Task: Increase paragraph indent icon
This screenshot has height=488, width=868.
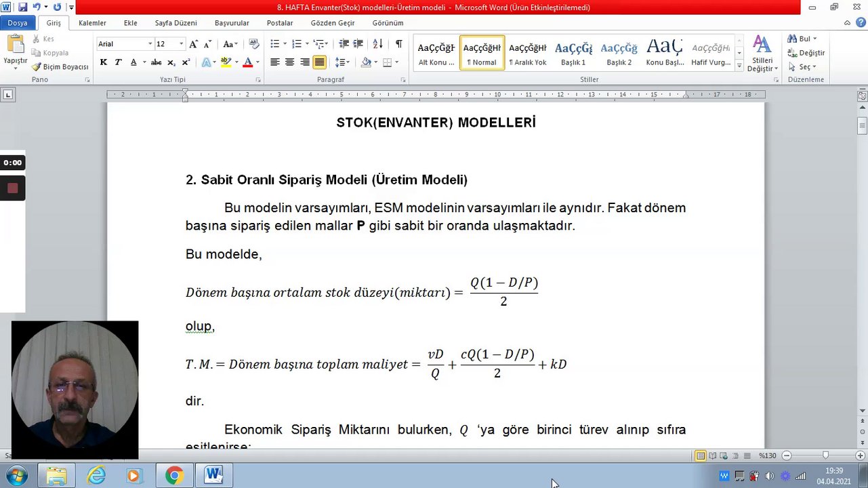Action: (x=358, y=44)
